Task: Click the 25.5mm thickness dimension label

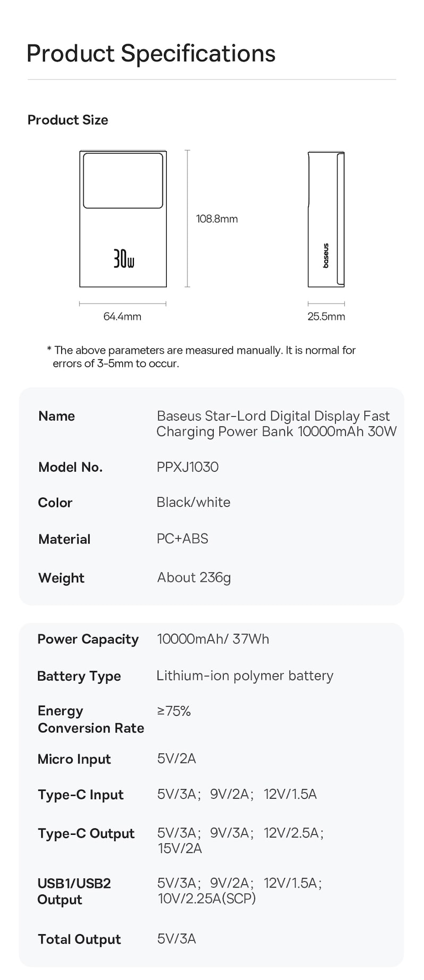Action: 326,316
